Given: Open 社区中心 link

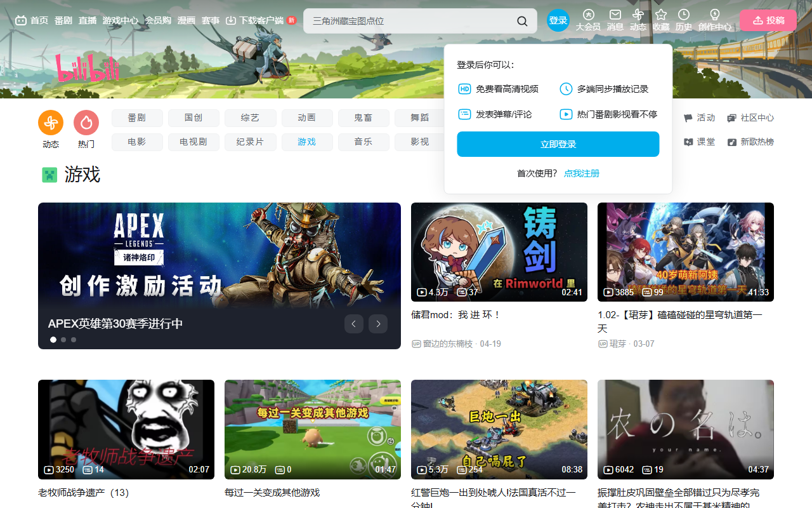Looking at the screenshot, I should 750,118.
